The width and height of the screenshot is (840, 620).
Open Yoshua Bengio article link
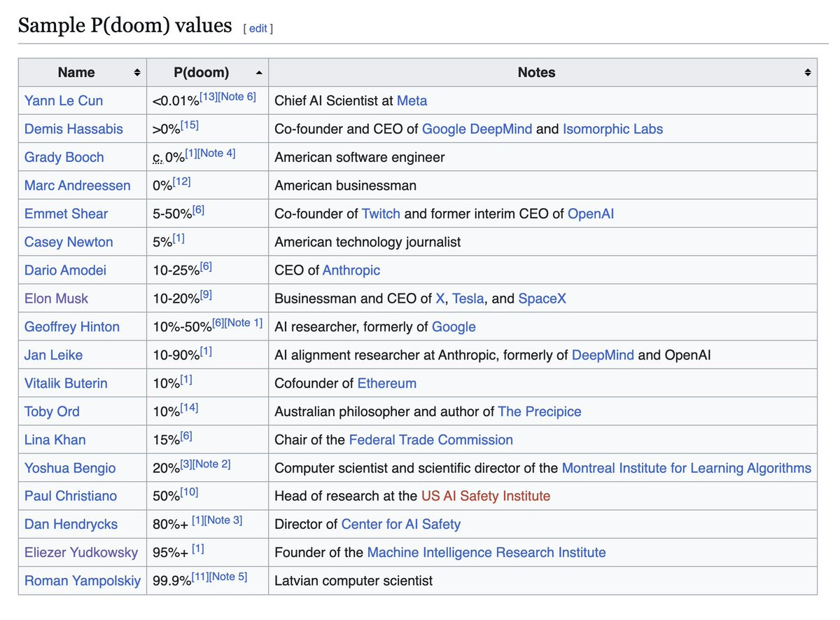tap(70, 468)
